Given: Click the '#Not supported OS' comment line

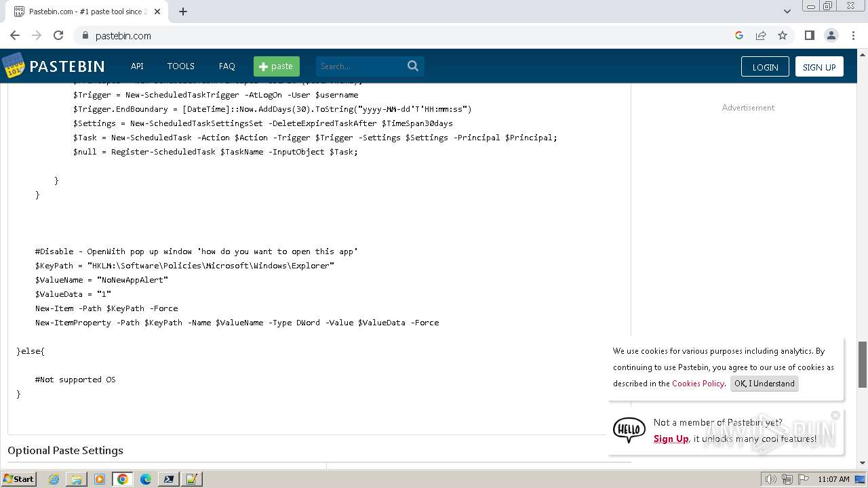Looking at the screenshot, I should tap(75, 380).
